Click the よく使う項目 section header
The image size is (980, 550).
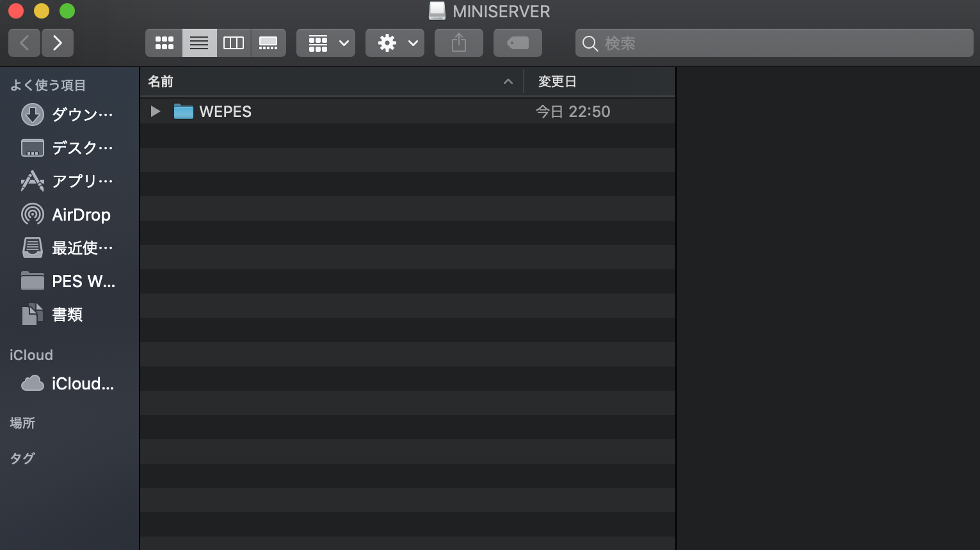48,85
